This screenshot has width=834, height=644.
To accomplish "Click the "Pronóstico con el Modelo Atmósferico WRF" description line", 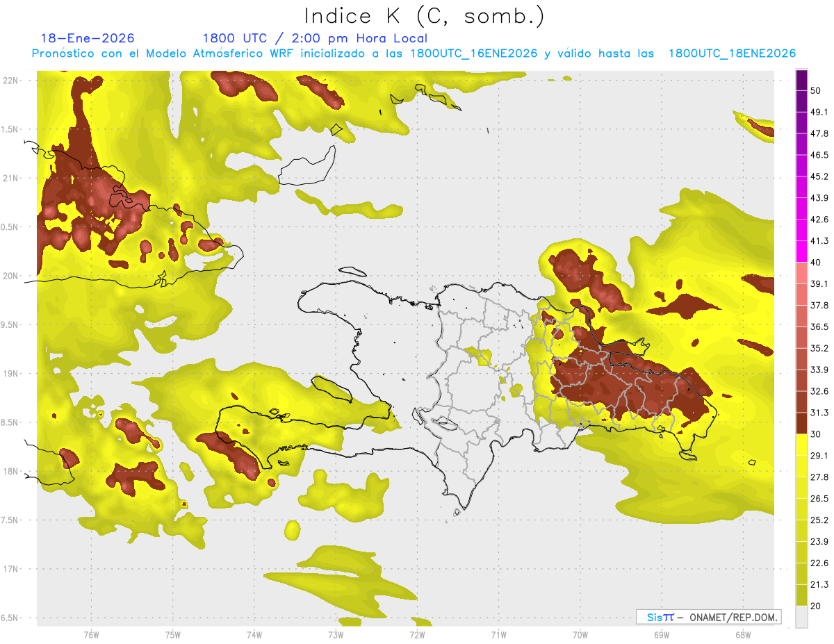I will [x=414, y=53].
